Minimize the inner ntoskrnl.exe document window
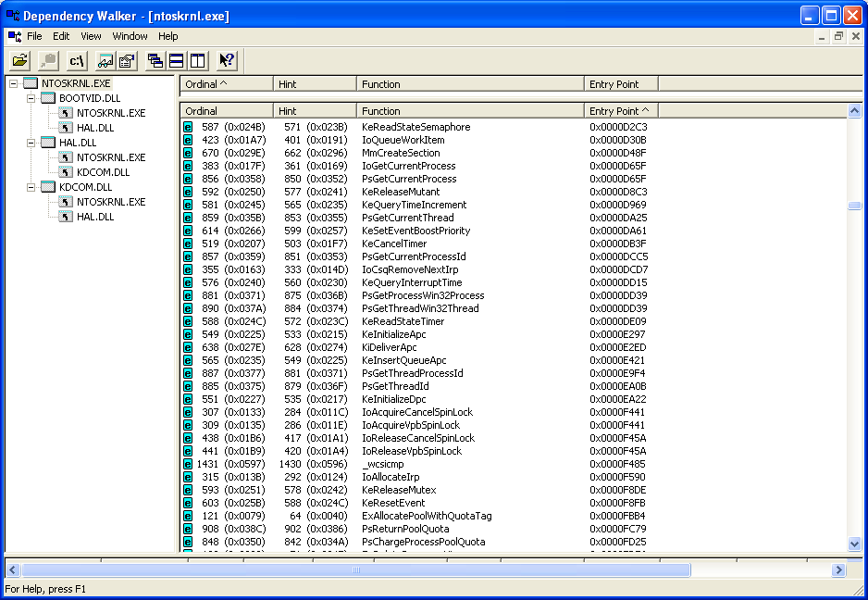The width and height of the screenshot is (868, 600). pos(822,36)
